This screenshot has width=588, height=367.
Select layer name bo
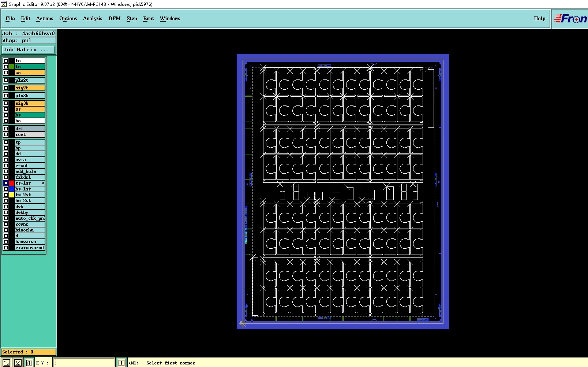(30, 121)
